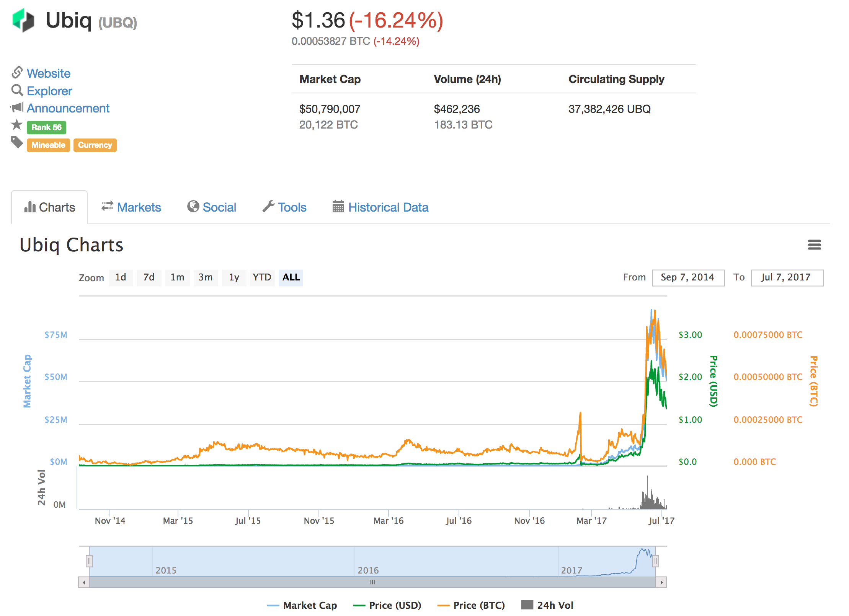Select the Charts tab

49,207
